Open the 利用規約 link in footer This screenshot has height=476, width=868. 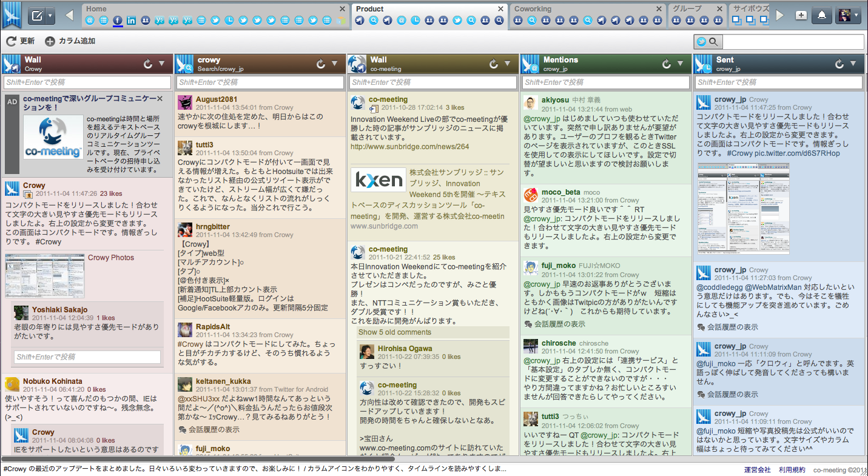click(792, 469)
